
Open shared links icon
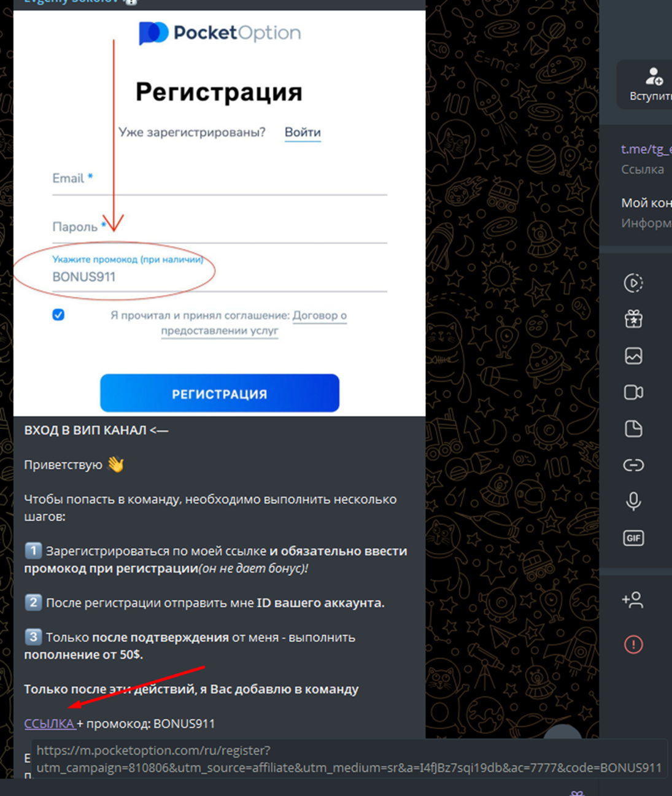coord(633,465)
